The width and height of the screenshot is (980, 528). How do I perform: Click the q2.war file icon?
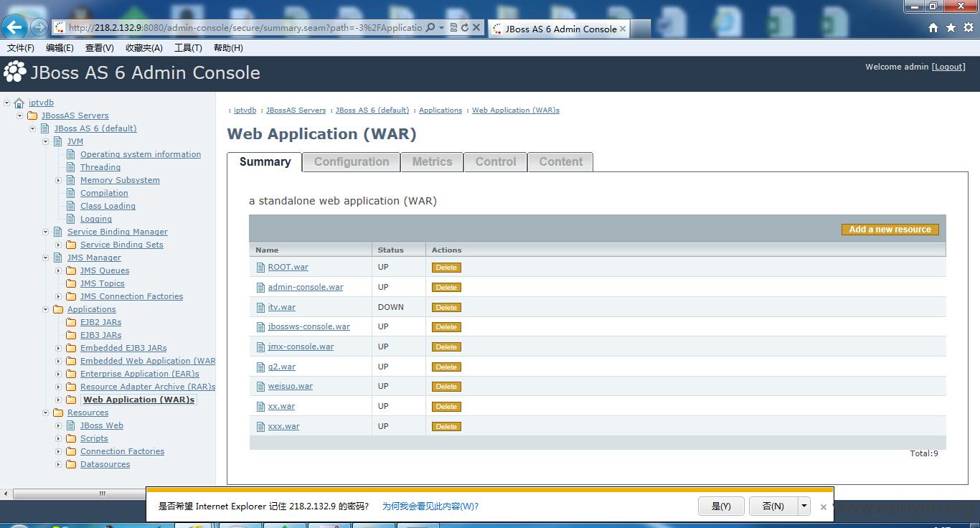261,367
